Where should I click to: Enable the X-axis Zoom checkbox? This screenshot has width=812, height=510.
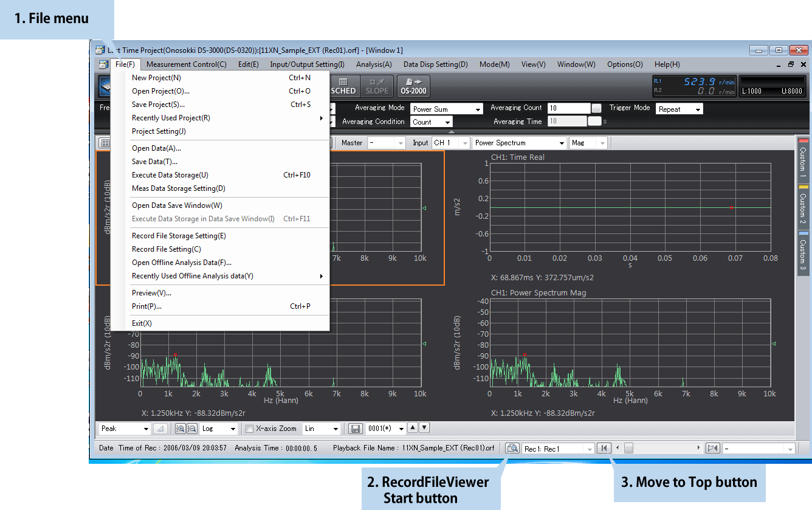click(x=249, y=429)
